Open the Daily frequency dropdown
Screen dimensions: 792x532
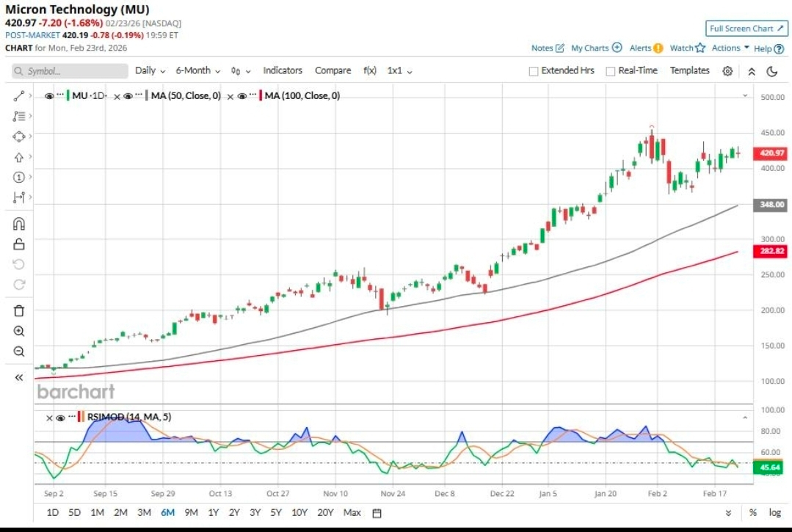[x=150, y=70]
